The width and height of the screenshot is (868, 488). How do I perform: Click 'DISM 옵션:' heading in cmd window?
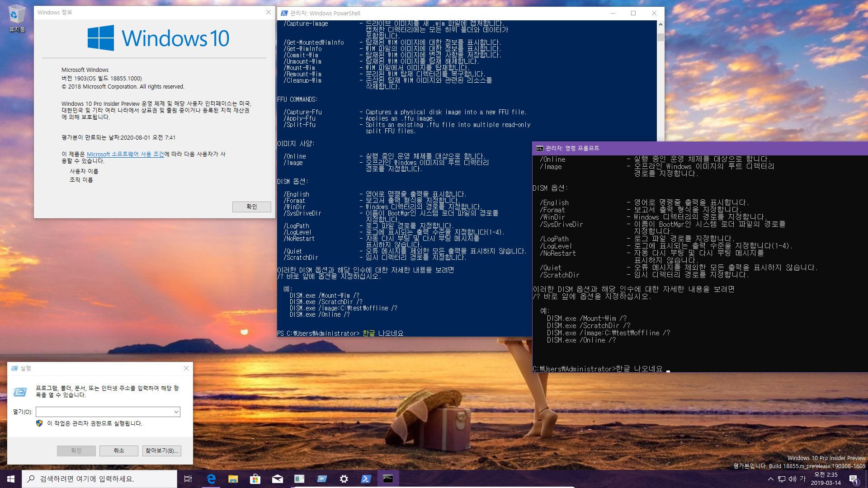[550, 188]
